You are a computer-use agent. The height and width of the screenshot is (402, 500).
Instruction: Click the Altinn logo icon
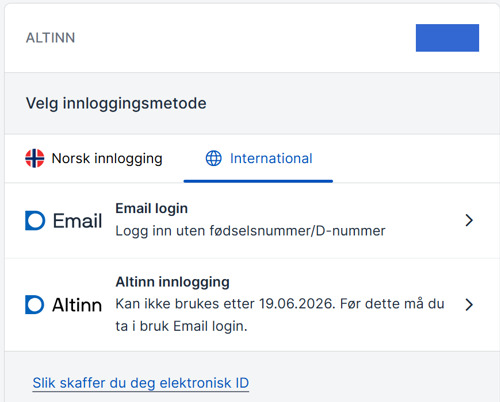tap(35, 305)
